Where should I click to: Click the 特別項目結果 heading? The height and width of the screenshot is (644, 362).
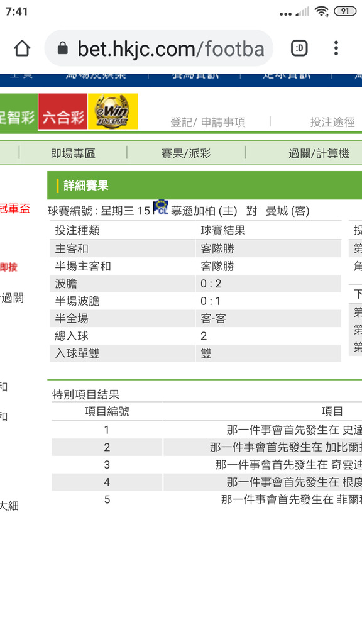point(85,395)
